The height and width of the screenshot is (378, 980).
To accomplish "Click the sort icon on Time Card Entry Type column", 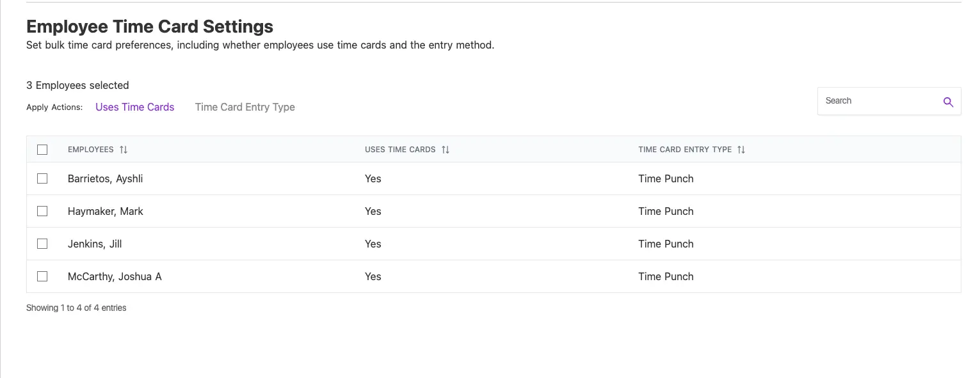I will tap(741, 149).
